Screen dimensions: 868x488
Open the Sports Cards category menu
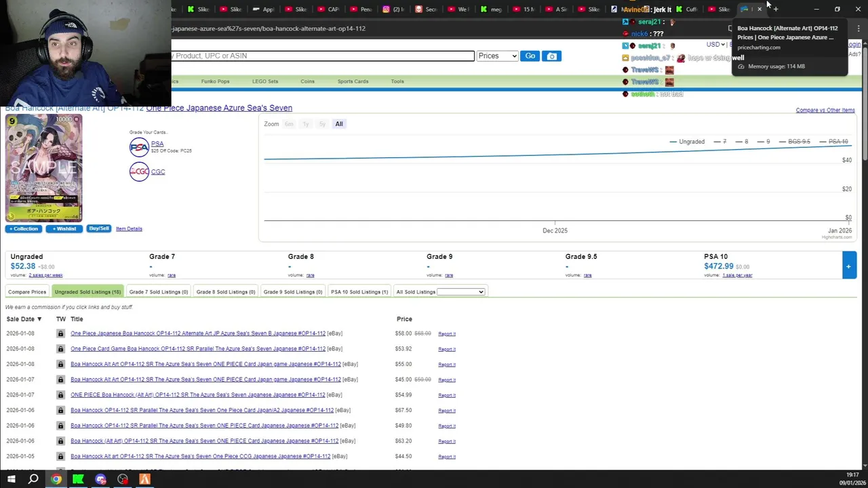click(353, 81)
